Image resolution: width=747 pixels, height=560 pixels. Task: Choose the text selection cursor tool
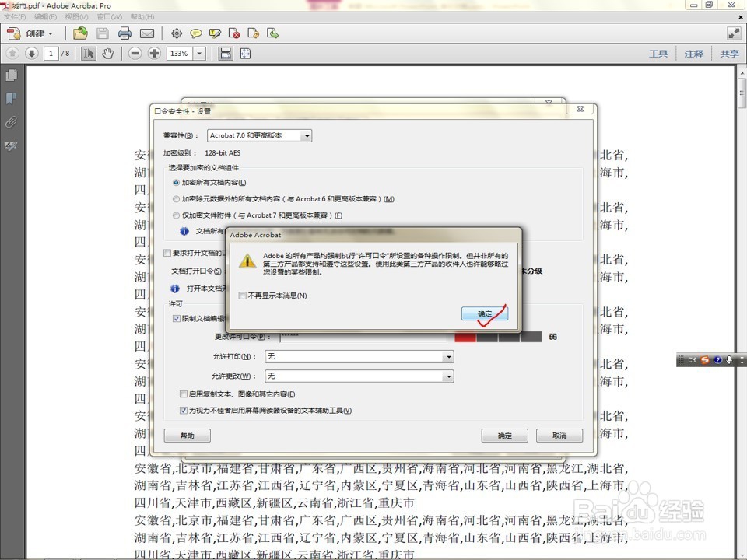(x=88, y=54)
